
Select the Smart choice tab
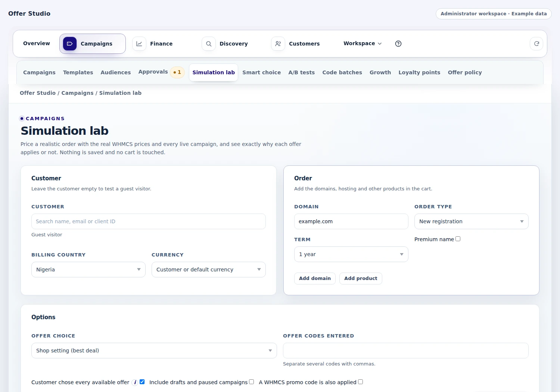pyautogui.click(x=262, y=72)
